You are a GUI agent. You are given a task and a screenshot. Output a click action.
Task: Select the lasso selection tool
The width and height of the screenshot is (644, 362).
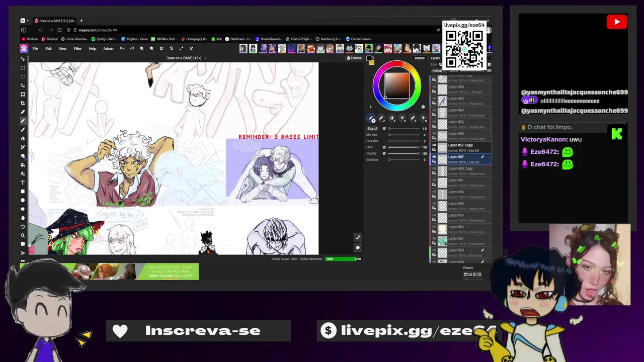point(23,85)
